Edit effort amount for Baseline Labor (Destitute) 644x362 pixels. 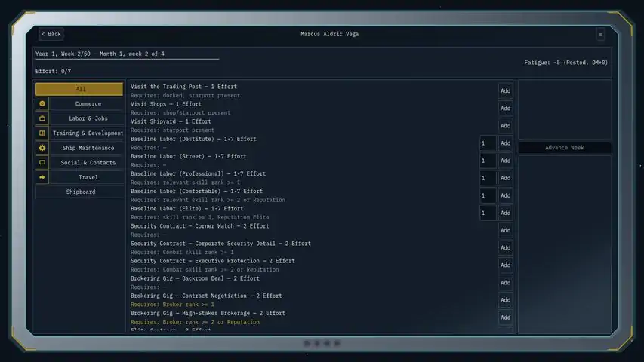coord(488,143)
